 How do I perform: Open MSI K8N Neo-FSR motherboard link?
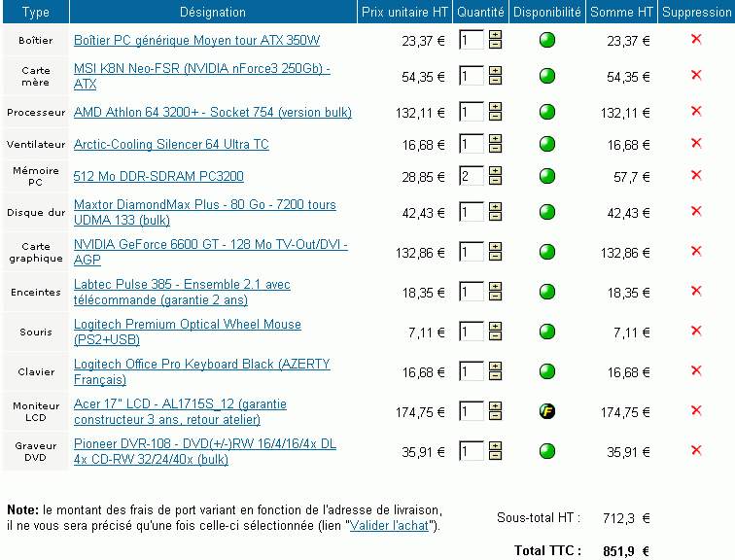[202, 76]
